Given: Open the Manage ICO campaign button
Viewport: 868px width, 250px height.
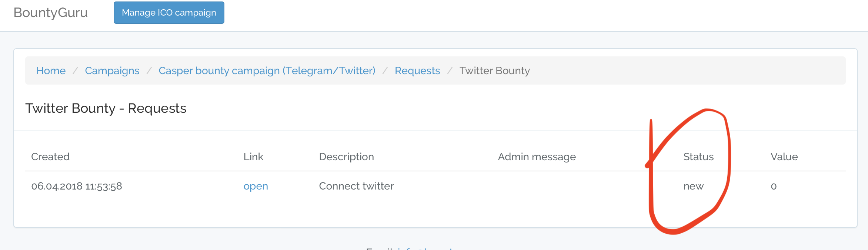Looking at the screenshot, I should (x=169, y=13).
